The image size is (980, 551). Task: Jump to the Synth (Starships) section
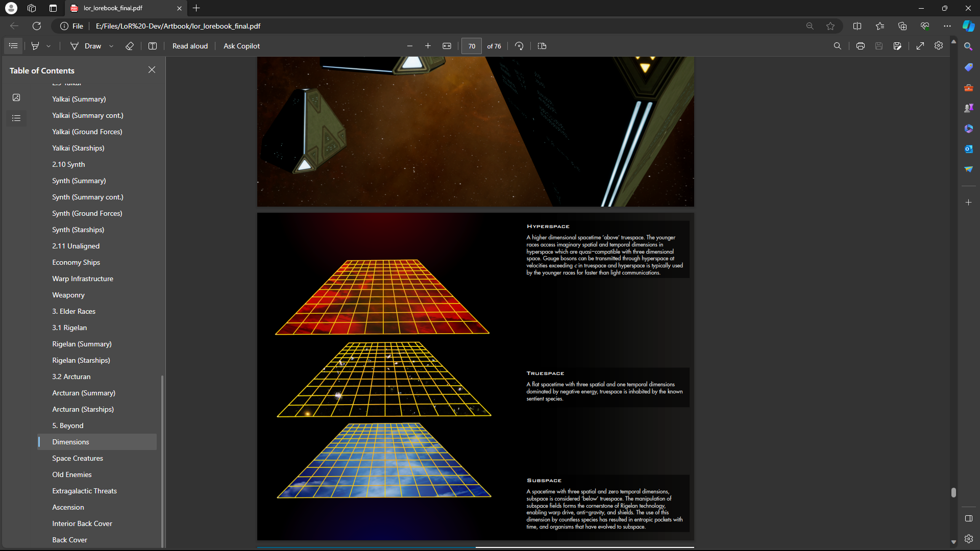pos(78,230)
